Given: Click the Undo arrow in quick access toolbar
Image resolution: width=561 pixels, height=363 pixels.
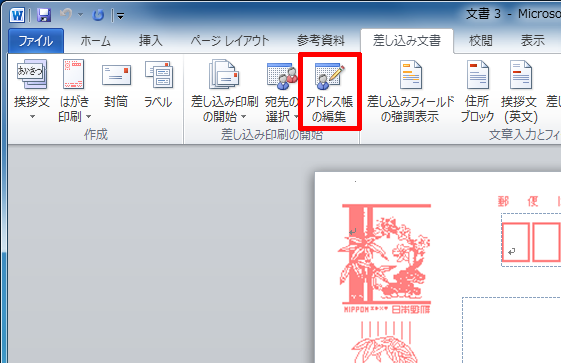Looking at the screenshot, I should (x=66, y=15).
